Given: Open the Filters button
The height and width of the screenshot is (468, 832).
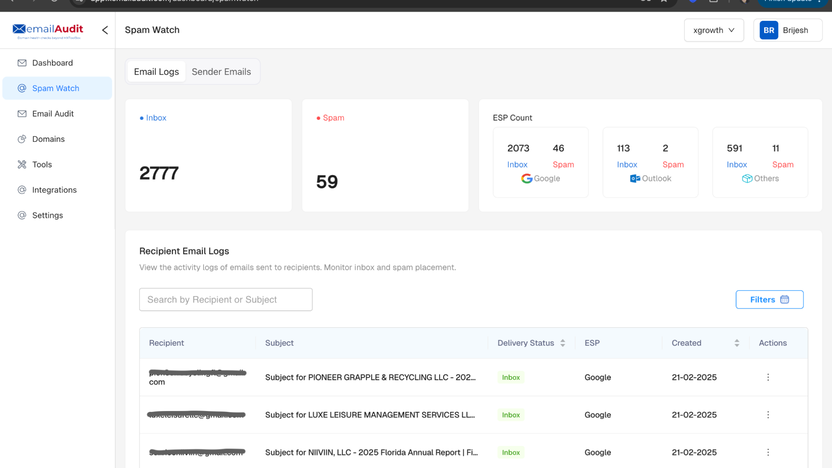Looking at the screenshot, I should [x=769, y=299].
